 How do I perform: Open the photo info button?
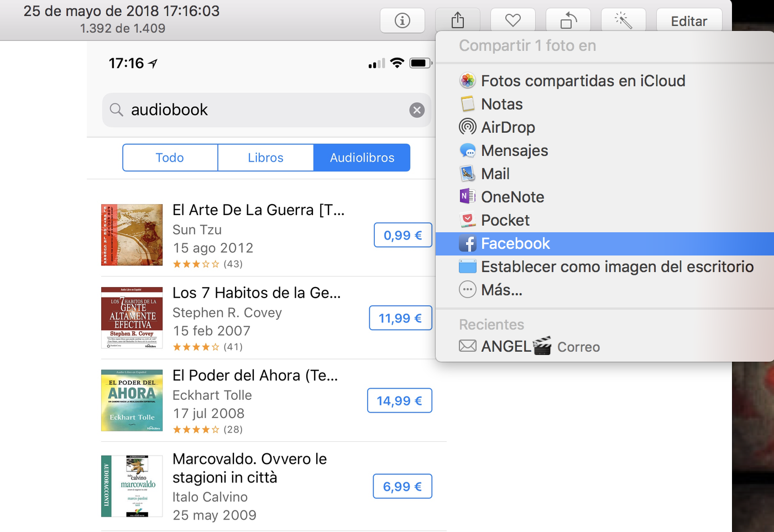click(x=402, y=21)
